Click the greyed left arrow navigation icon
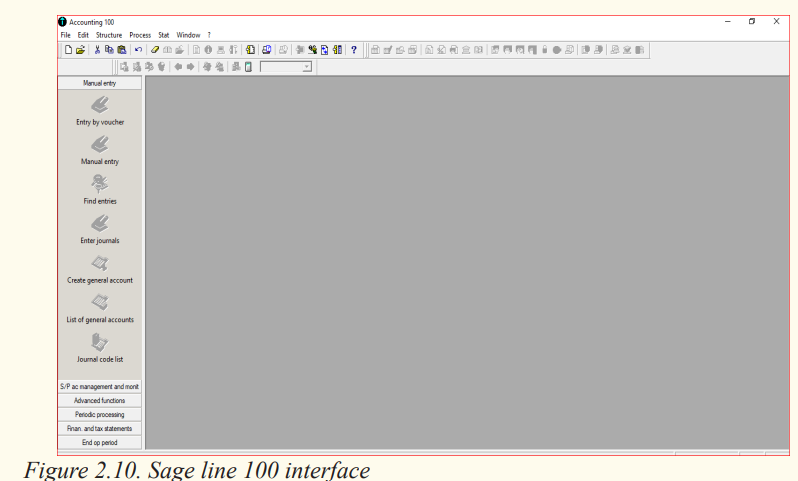This screenshot has height=481, width=798. click(x=178, y=67)
